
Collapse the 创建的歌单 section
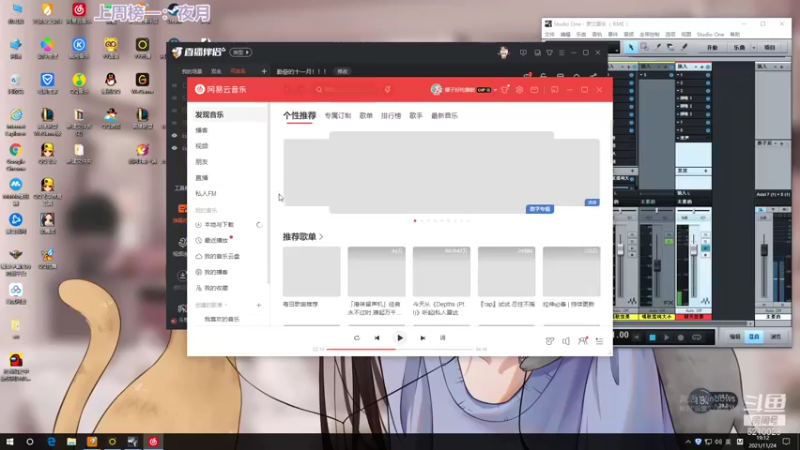pos(211,305)
